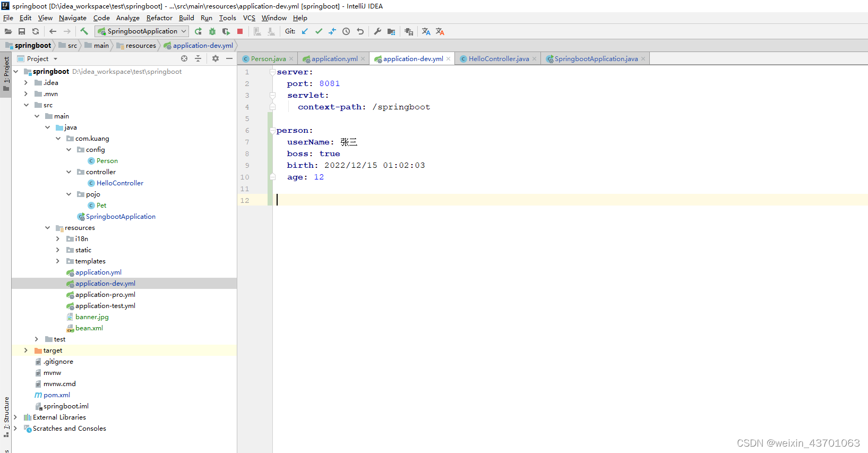Open the Refactor menu
The width and height of the screenshot is (868, 453).
tap(159, 18)
